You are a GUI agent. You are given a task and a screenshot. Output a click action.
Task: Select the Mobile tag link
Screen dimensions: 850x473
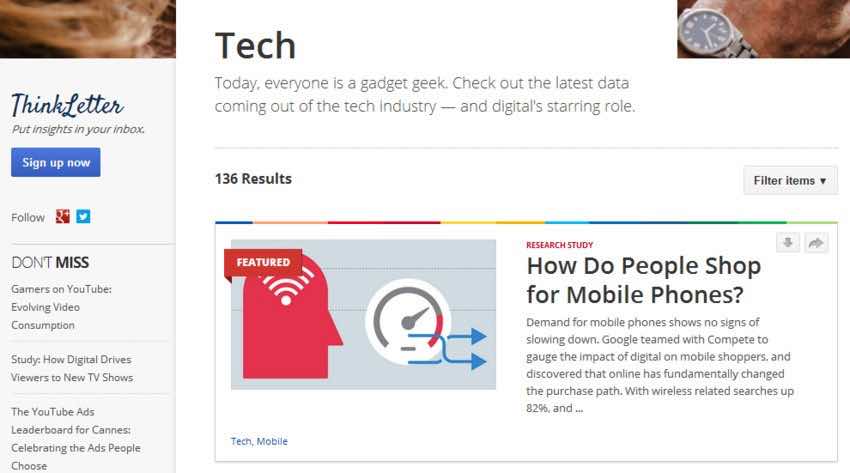[x=272, y=441]
